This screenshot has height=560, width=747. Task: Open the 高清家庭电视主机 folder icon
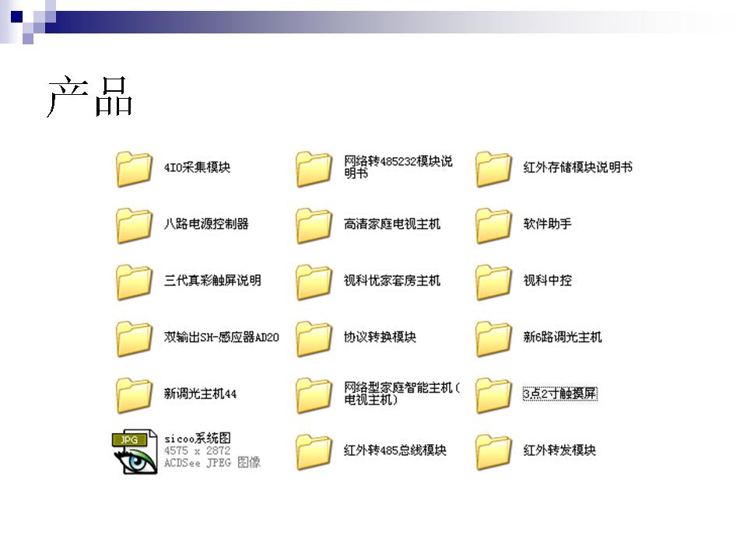[314, 225]
